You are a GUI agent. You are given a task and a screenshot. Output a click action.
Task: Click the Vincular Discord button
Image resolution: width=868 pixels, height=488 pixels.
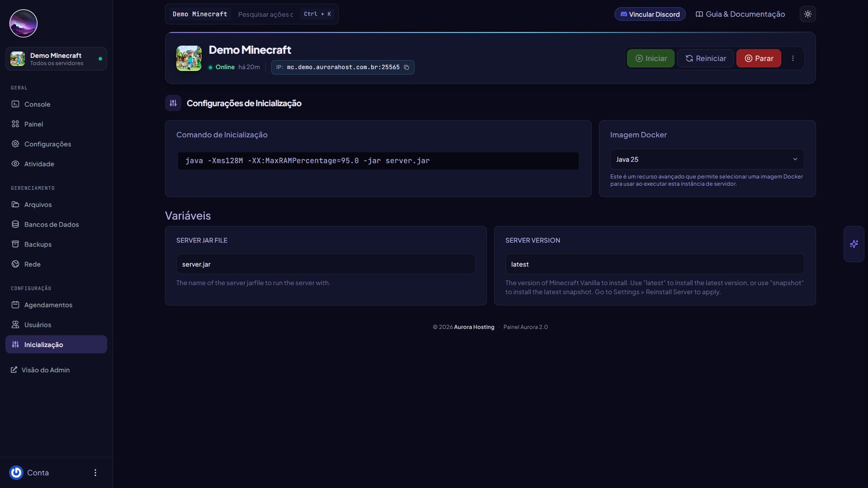[649, 14]
